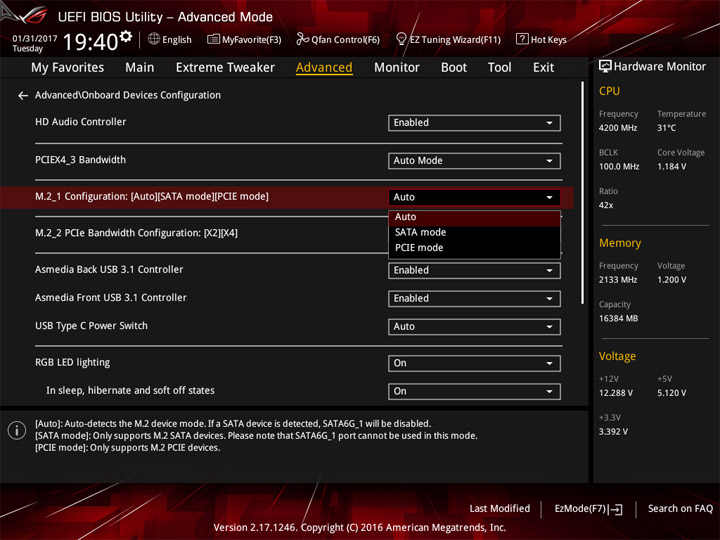Click the settings list scrollbar
Screen dimensions: 720x540
(583, 193)
